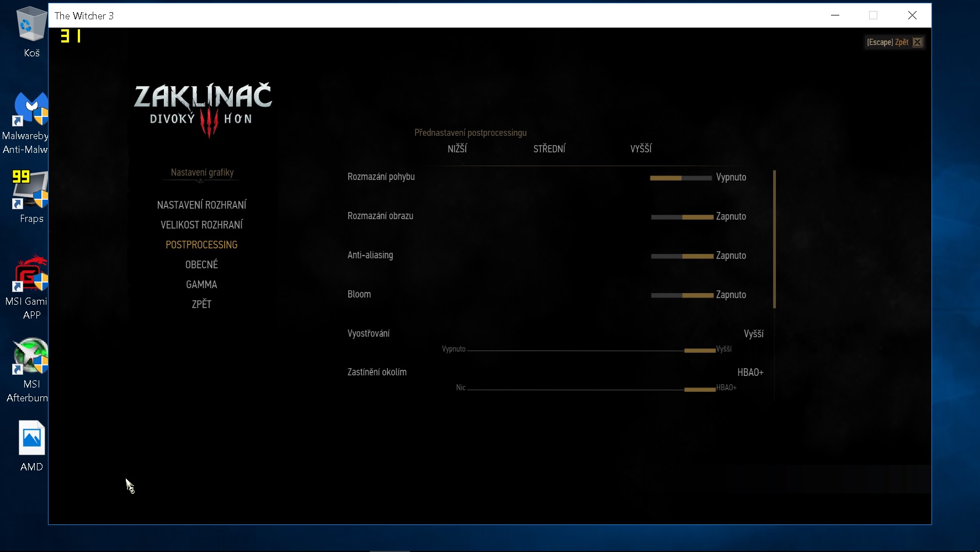Toggle Rozmazání pohybu switch
Viewport: 980px width, 552px height.
pos(681,178)
